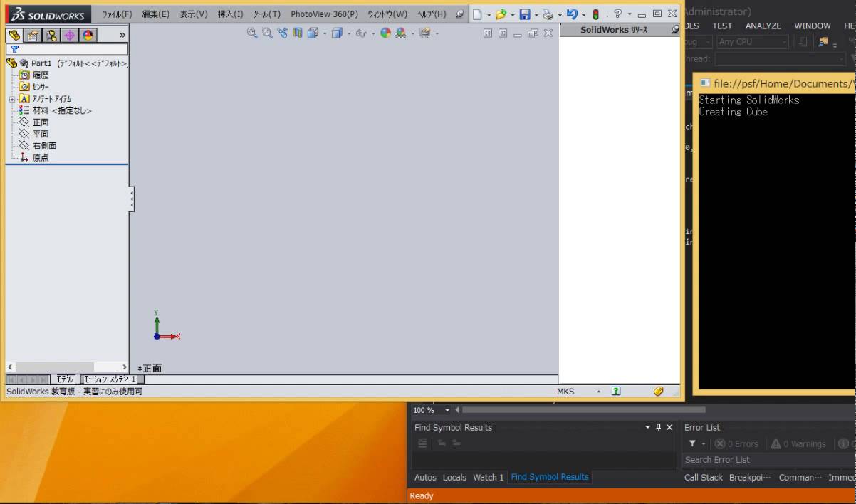Click the Undo arrow icon

(572, 14)
